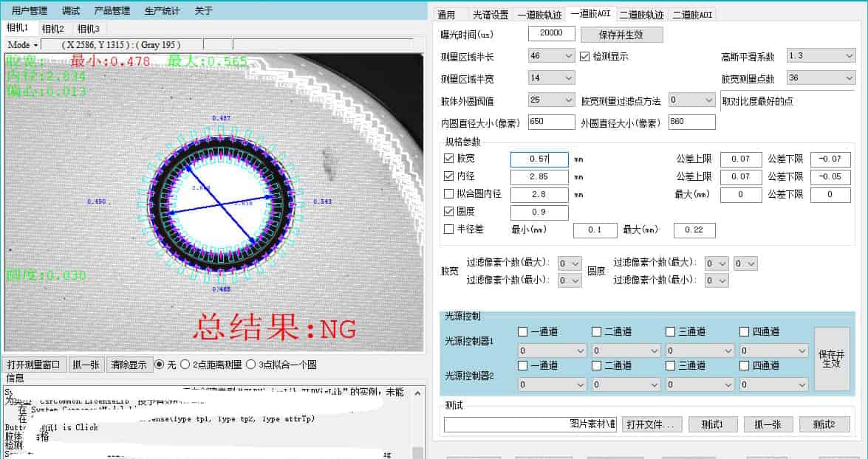Open the 生产统计 menu

162,11
